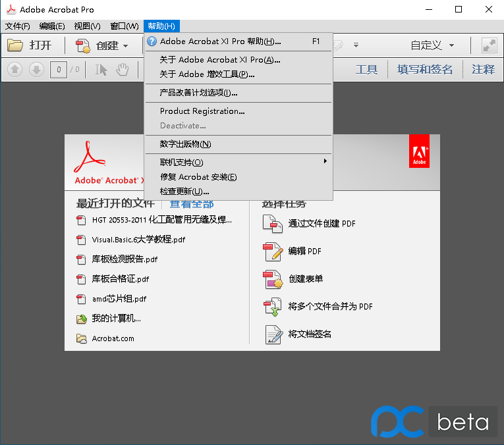The height and width of the screenshot is (445, 504).
Task: Go to previous page arrow icon
Action: click(x=14, y=69)
